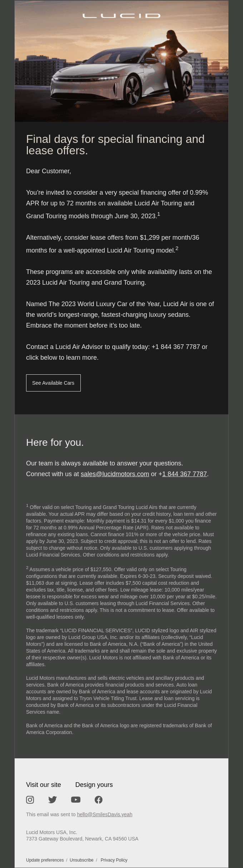Click the Lucid Air car hero image
The width and height of the screenshot is (243, 868).
pos(121,61)
